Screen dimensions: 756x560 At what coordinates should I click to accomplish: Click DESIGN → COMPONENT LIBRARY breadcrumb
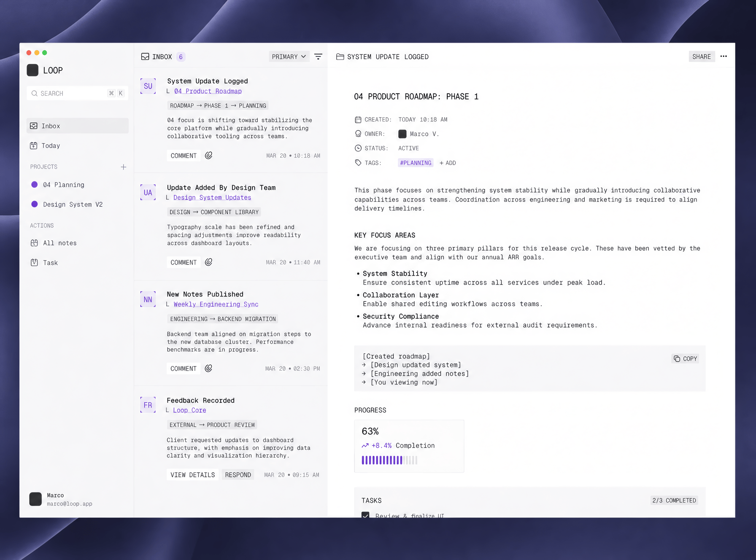(x=214, y=212)
